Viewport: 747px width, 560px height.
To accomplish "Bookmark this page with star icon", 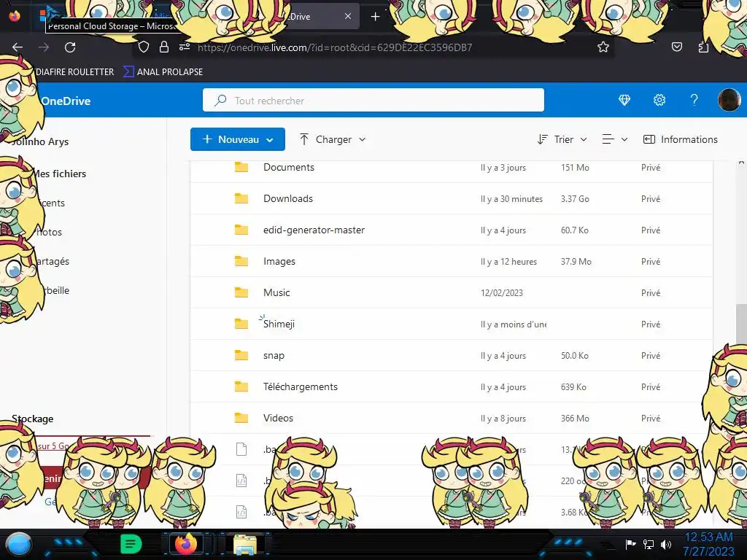I will coord(603,47).
